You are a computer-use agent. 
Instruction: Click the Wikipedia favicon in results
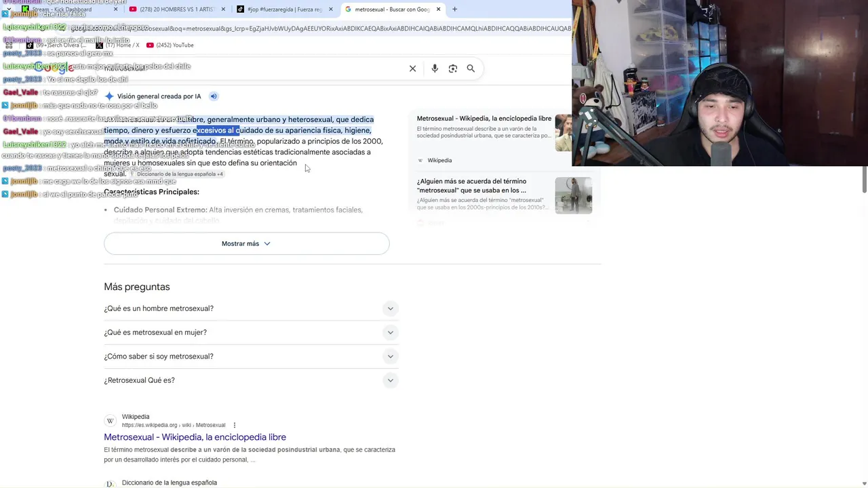(111, 421)
